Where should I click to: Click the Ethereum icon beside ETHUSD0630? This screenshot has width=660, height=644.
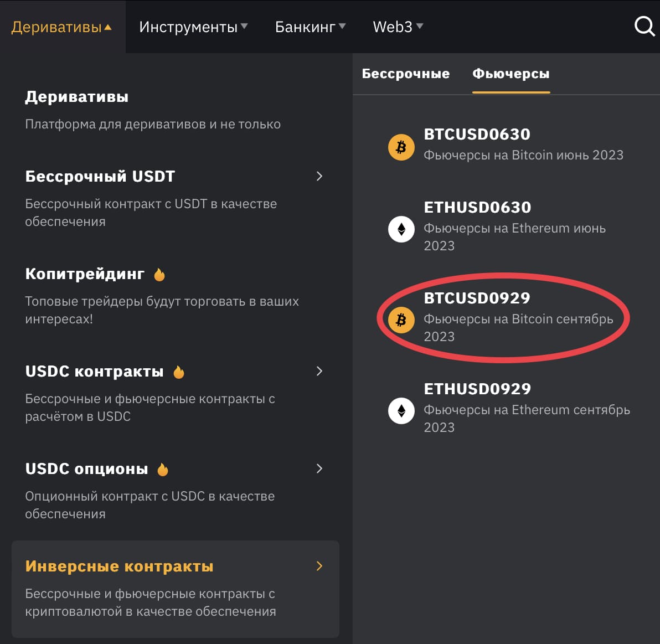[x=401, y=229]
